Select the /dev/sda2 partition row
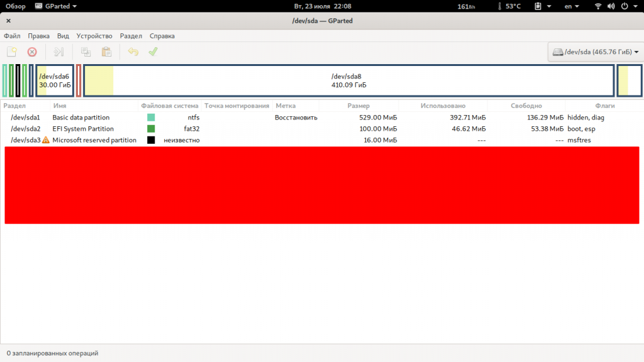Screen dimensions: 644x362 (x=322, y=129)
